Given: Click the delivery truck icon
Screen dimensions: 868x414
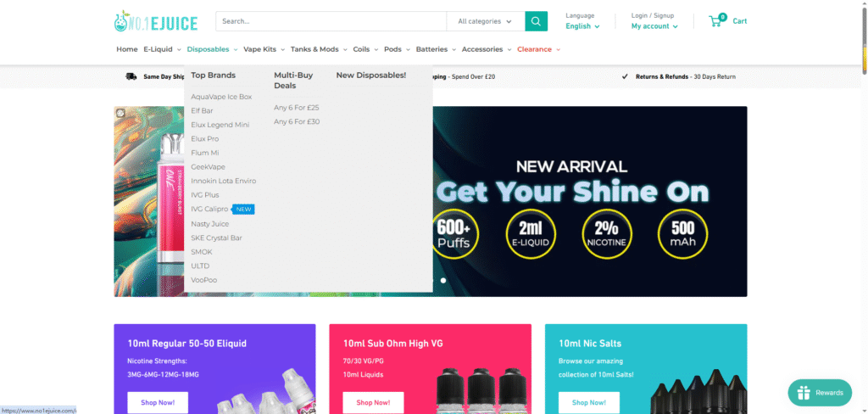Looking at the screenshot, I should point(131,76).
